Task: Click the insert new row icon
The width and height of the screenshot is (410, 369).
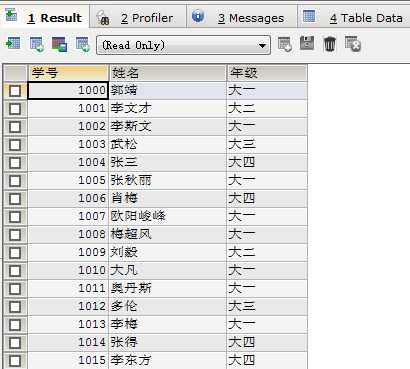Action: 285,44
